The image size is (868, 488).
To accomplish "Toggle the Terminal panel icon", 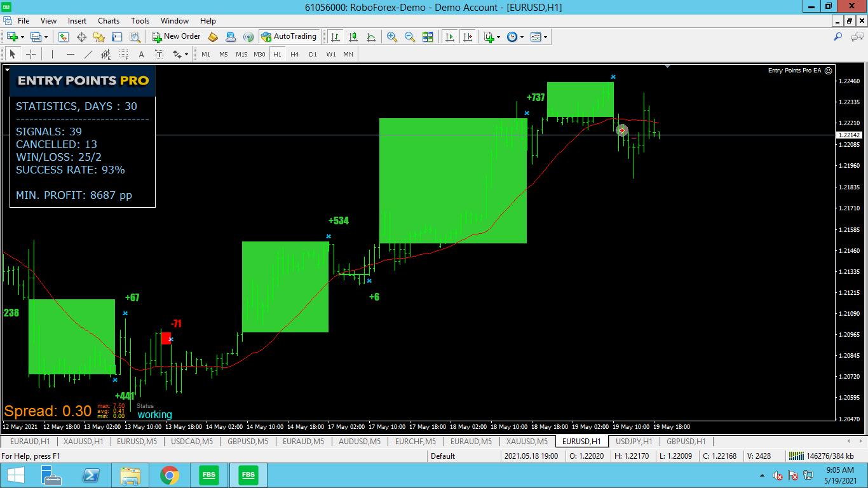I will pyautogui.click(x=117, y=37).
